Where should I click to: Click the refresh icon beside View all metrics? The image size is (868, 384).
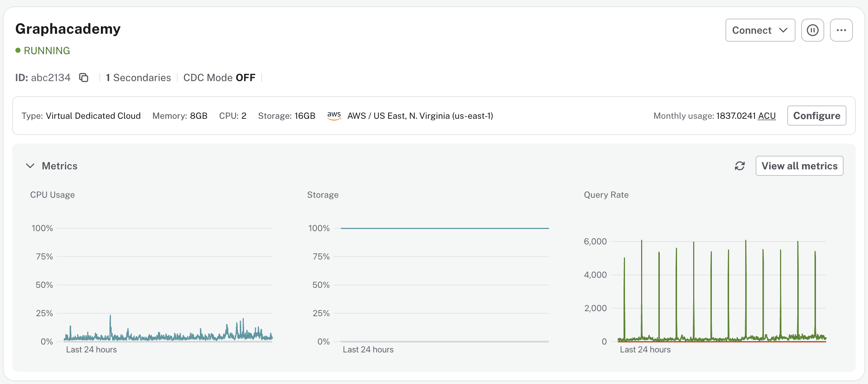(x=740, y=165)
